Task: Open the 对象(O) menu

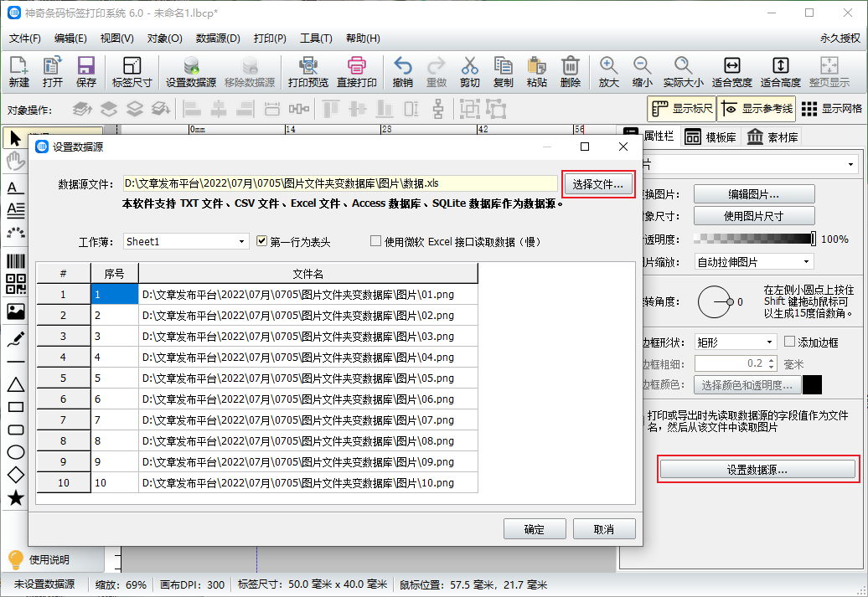Action: (164, 39)
